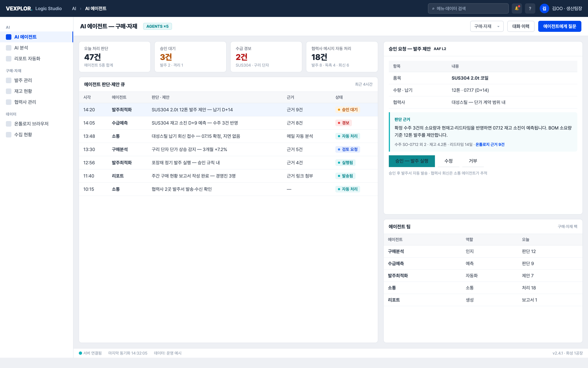The image size is (588, 368).
Task: Click 발주최적화 in the agent team table
Action: [x=398, y=276]
